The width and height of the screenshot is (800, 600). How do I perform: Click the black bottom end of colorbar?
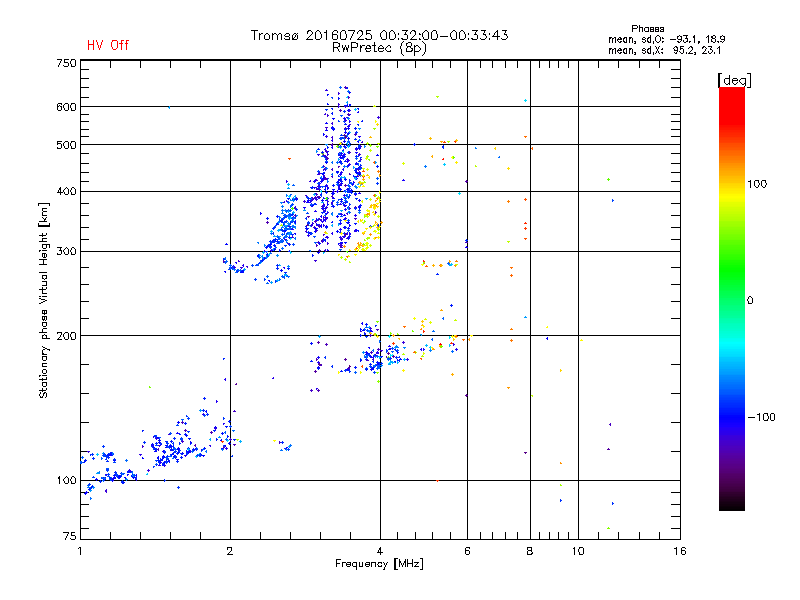coord(732,503)
